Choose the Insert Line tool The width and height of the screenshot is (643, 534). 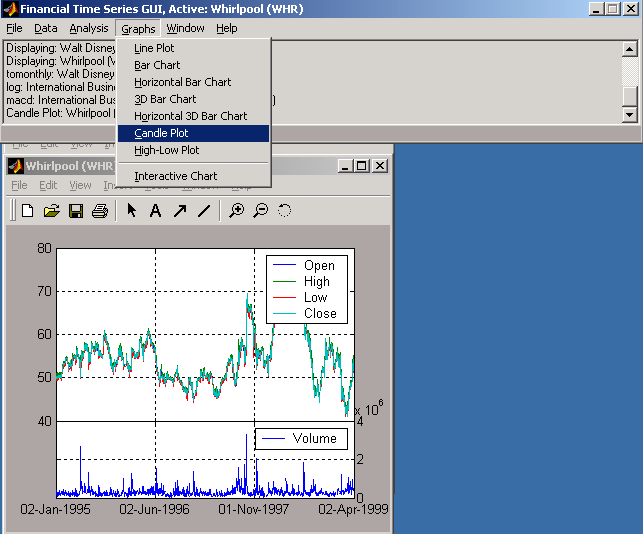(204, 211)
